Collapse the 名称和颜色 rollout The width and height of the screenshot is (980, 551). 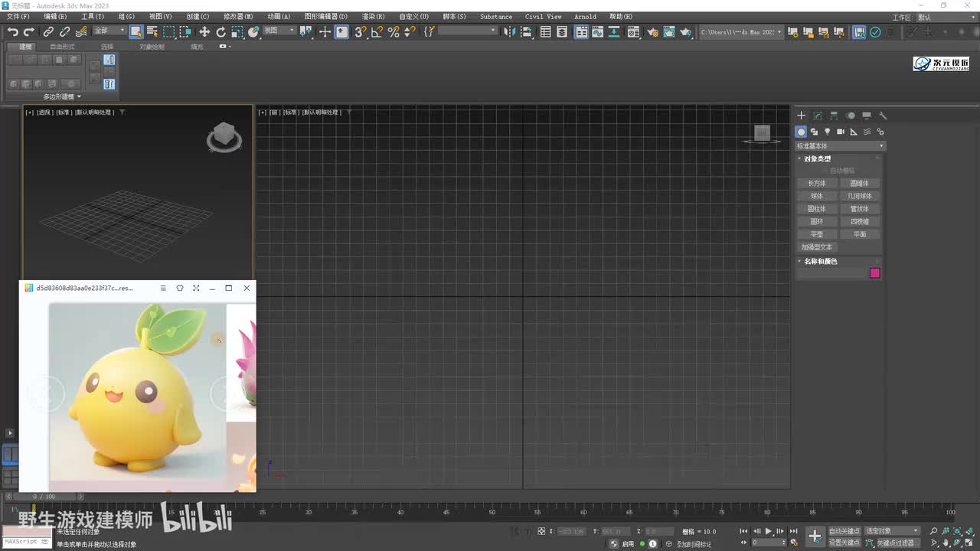tap(820, 261)
